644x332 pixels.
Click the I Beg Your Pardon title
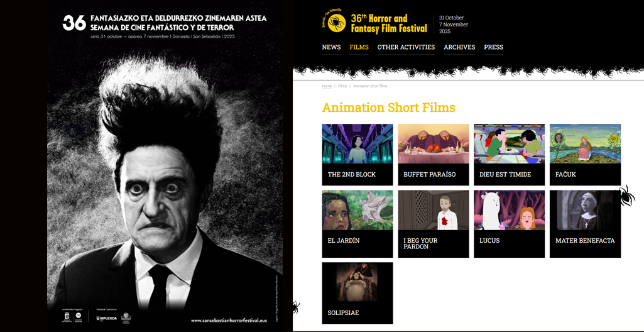click(420, 243)
